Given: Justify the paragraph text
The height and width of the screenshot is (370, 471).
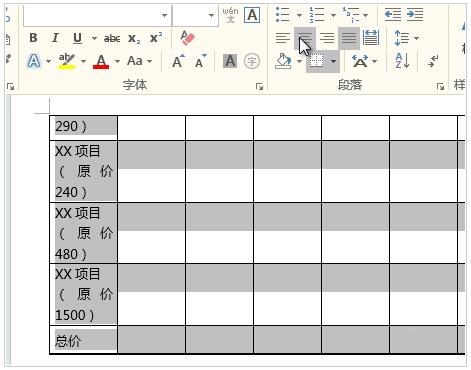Looking at the screenshot, I should [x=349, y=38].
